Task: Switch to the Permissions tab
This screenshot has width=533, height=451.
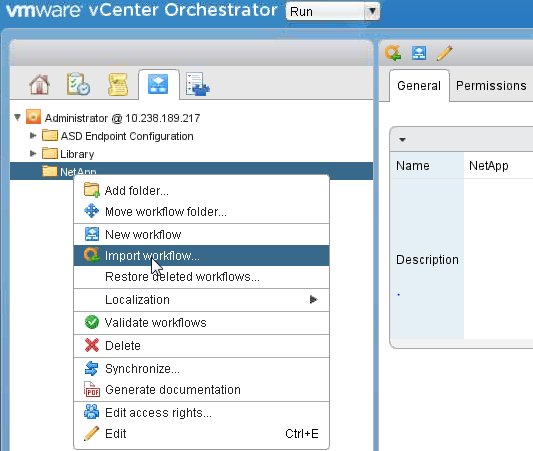Action: (491, 85)
